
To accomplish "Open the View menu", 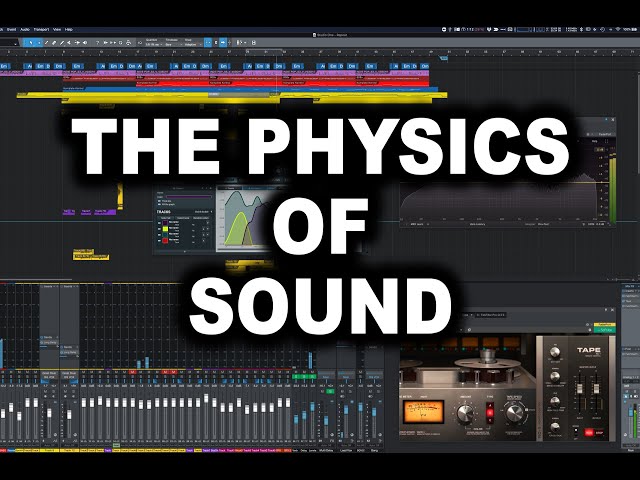I will [57, 29].
